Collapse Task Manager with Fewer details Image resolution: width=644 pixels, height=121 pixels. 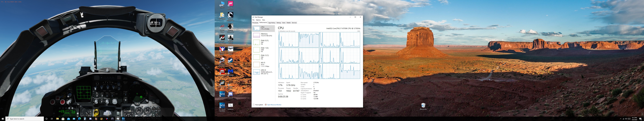(258, 105)
